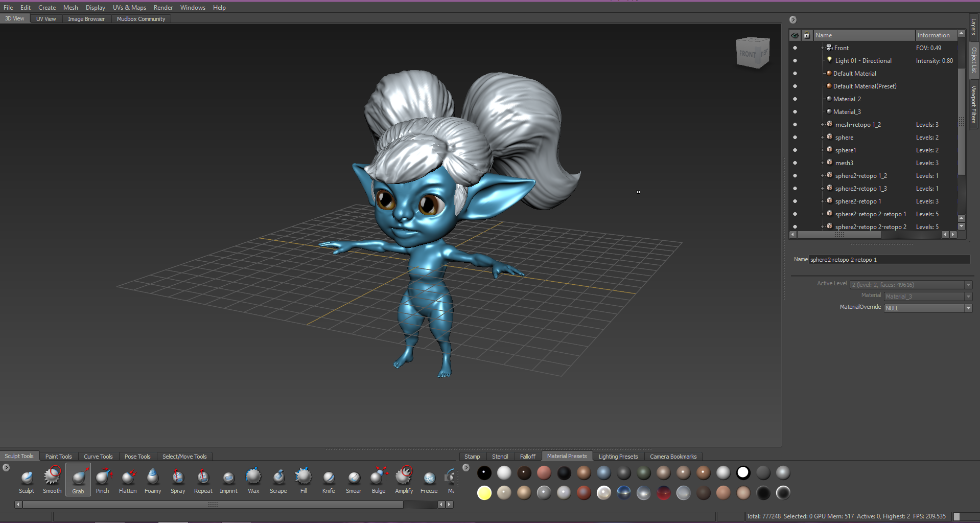Expand the sculpt tools tray arrow
Screen dimensions: 980x523
6,467
